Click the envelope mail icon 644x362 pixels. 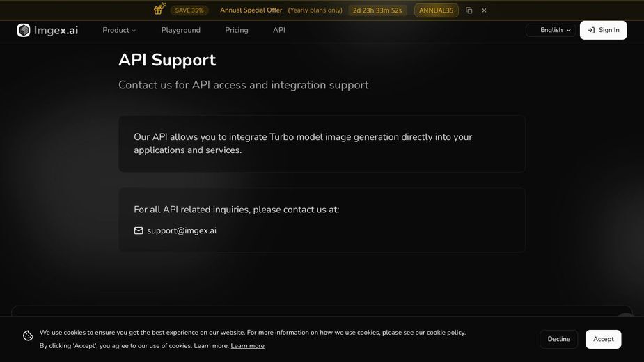pos(139,230)
